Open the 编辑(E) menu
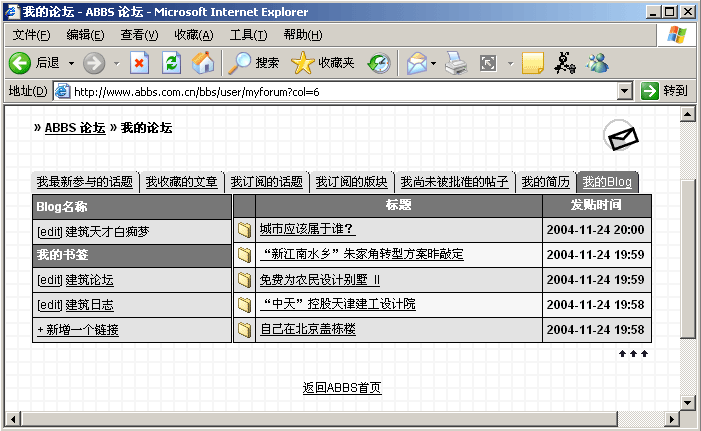Image resolution: width=701 pixels, height=431 pixels. [x=85, y=35]
